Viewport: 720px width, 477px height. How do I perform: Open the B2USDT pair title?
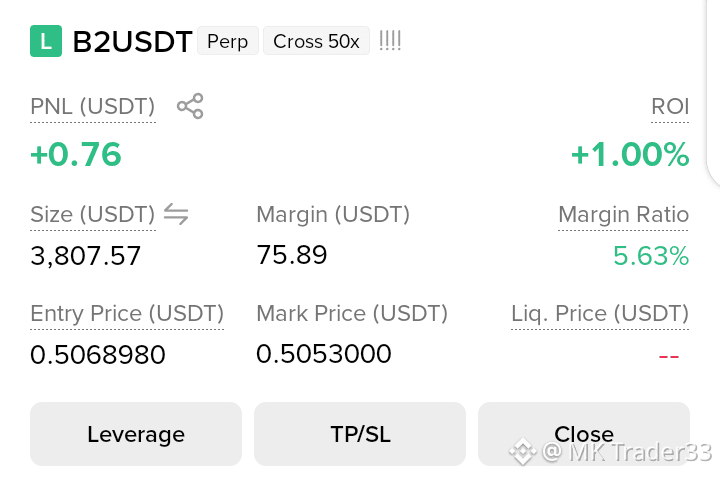[x=132, y=42]
